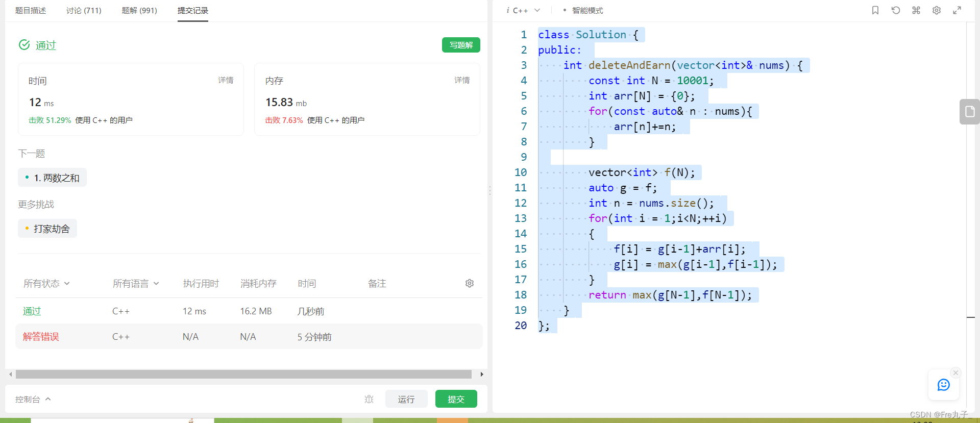Click the bookmark icon in the editor toolbar
Screen dimensions: 980x423
(875, 10)
